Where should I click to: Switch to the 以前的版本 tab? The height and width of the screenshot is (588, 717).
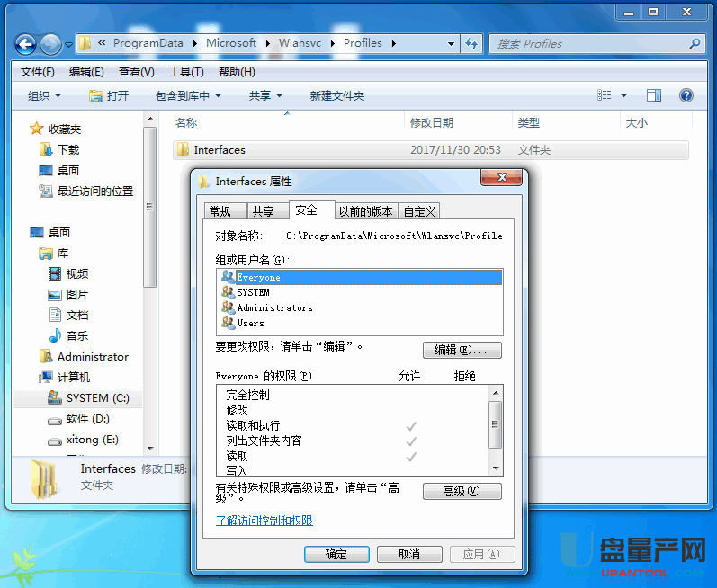[365, 211]
